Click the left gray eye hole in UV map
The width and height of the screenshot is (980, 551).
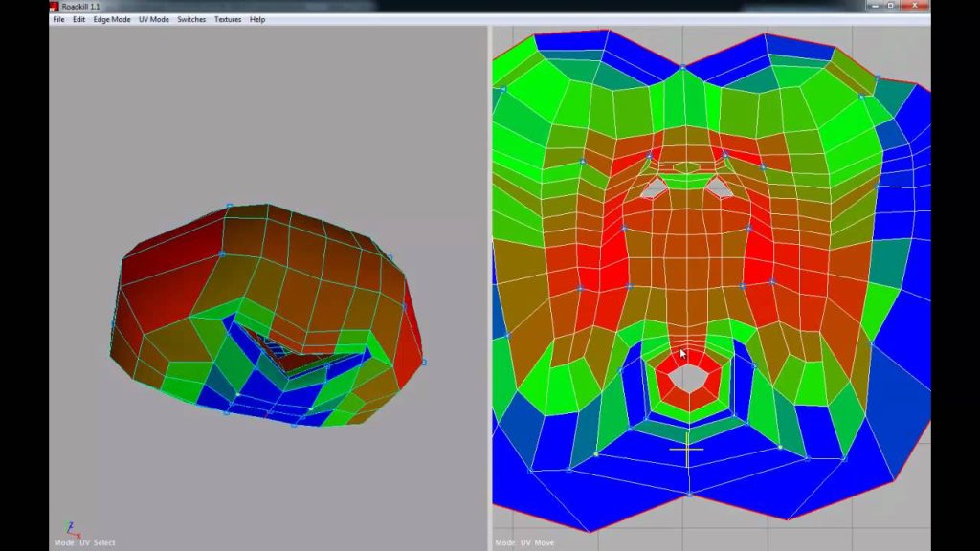click(654, 188)
